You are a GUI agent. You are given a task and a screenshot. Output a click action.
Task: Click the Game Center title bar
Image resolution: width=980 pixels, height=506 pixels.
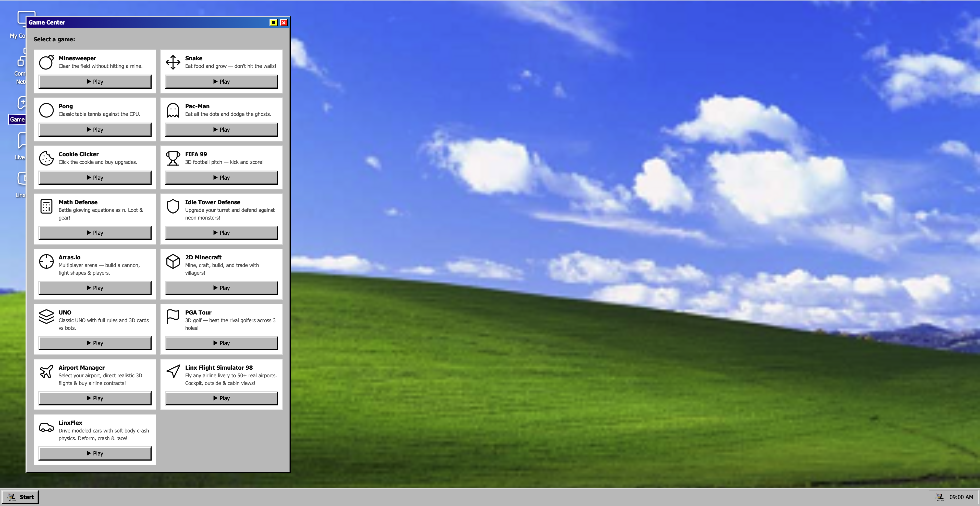click(158, 22)
